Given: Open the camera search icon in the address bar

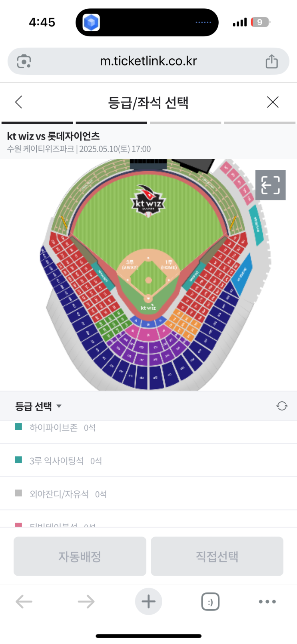Looking at the screenshot, I should [x=24, y=62].
